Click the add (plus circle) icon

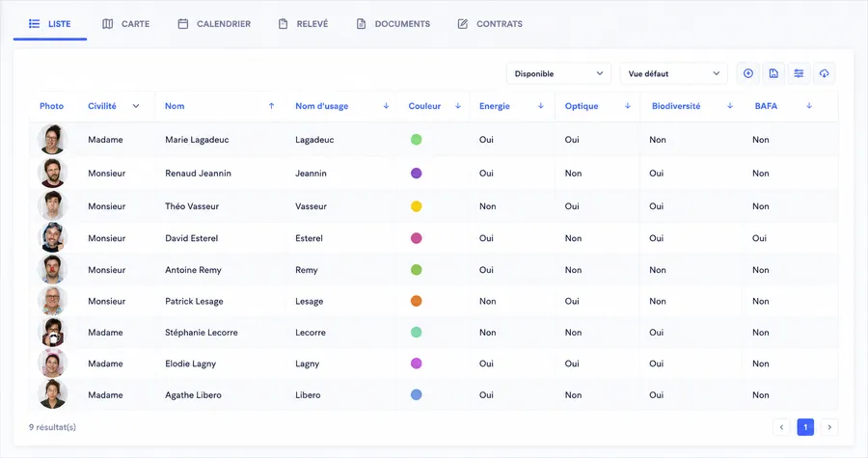click(747, 73)
